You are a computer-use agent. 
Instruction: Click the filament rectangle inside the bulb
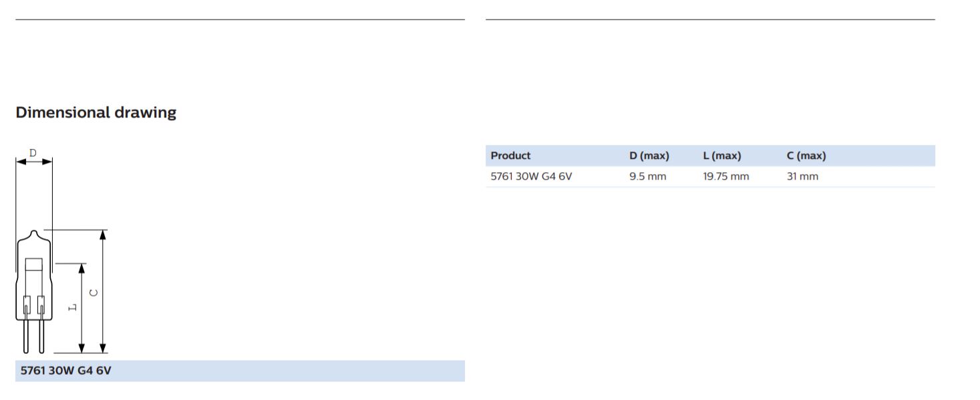coord(33,264)
